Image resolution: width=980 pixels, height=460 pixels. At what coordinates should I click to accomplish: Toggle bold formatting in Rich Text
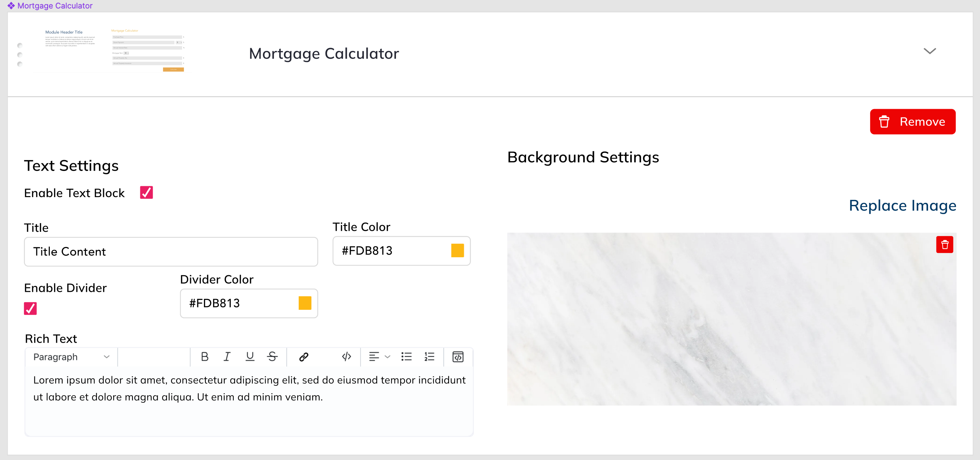pyautogui.click(x=204, y=356)
